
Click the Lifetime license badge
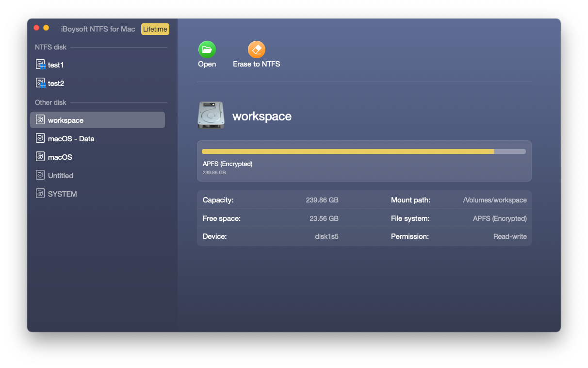click(x=155, y=29)
